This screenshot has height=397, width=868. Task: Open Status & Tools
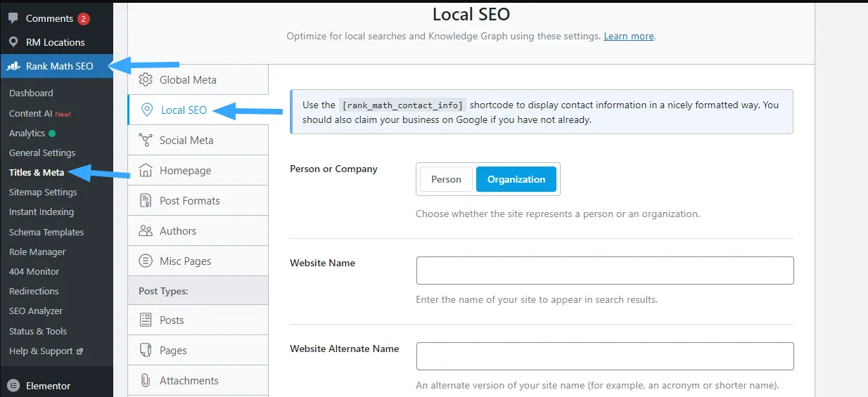[38, 331]
